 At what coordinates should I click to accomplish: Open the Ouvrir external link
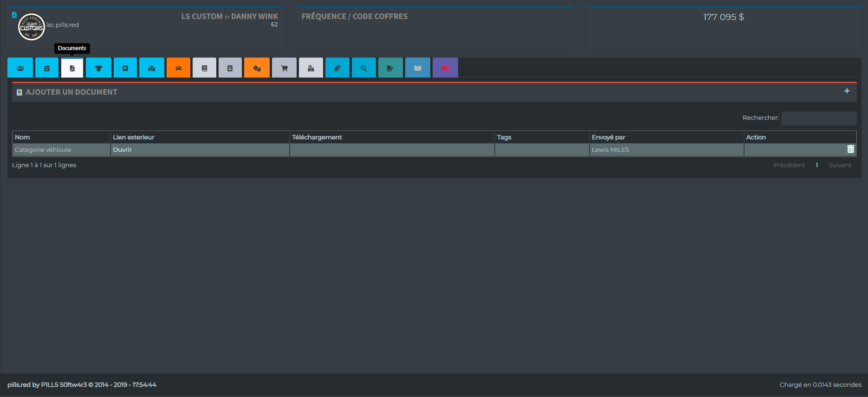[x=123, y=150]
